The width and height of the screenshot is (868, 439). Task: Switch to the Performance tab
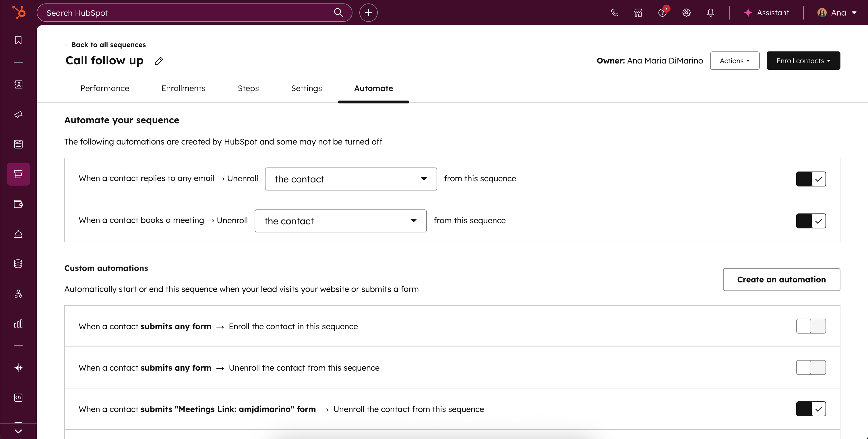(x=105, y=88)
